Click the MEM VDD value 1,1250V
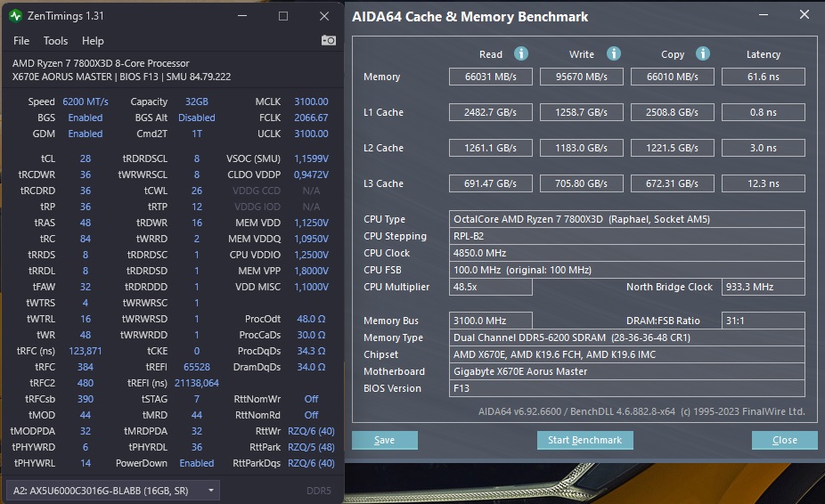Viewport: 825px width, 504px height. pos(311,223)
